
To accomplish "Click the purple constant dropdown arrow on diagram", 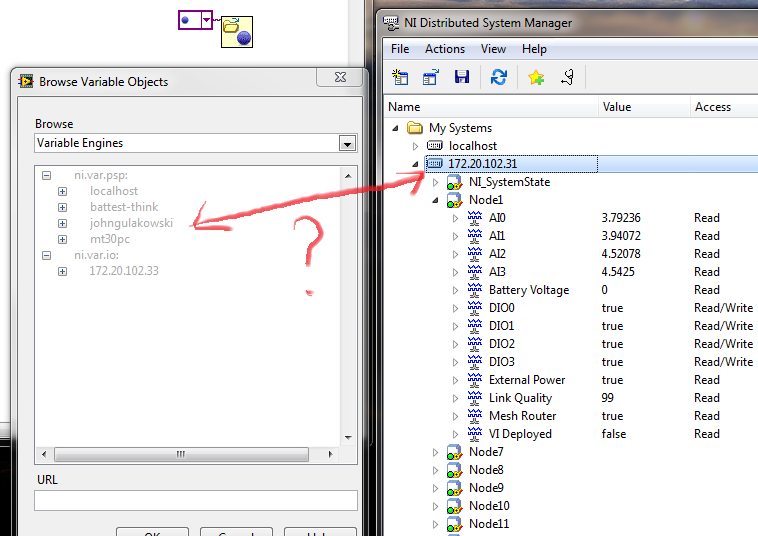I will tap(206, 20).
